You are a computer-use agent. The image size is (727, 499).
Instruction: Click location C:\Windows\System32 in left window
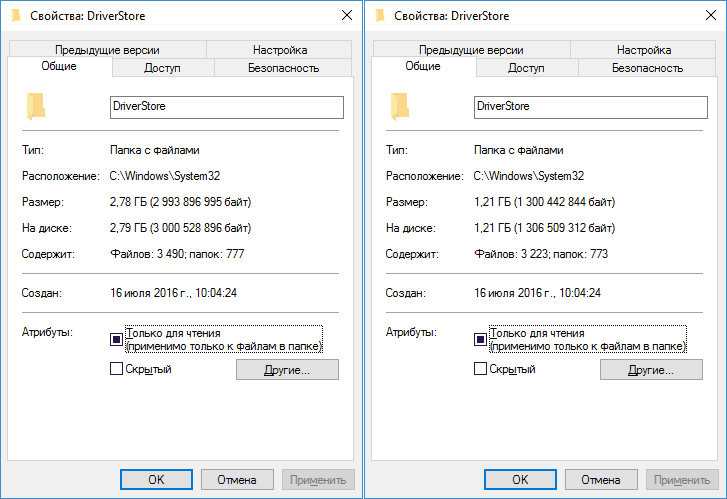click(165, 176)
